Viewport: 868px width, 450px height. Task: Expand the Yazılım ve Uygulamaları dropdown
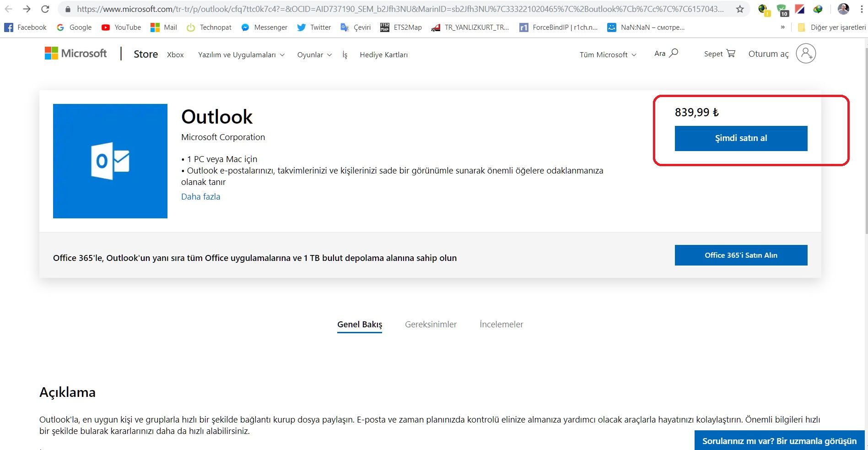tap(241, 55)
